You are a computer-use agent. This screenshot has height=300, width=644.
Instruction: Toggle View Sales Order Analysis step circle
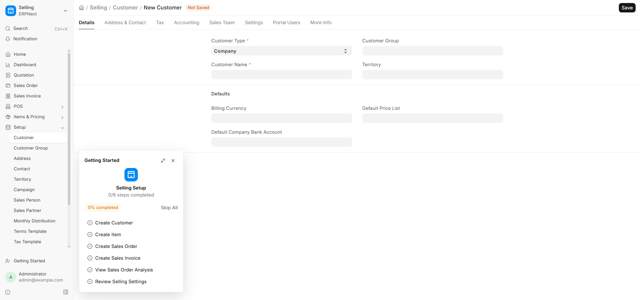90,270
